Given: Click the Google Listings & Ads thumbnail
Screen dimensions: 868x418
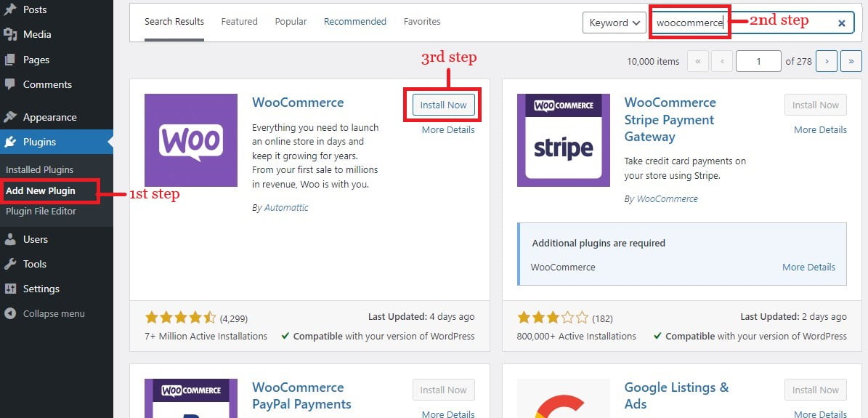Looking at the screenshot, I should click(564, 398).
